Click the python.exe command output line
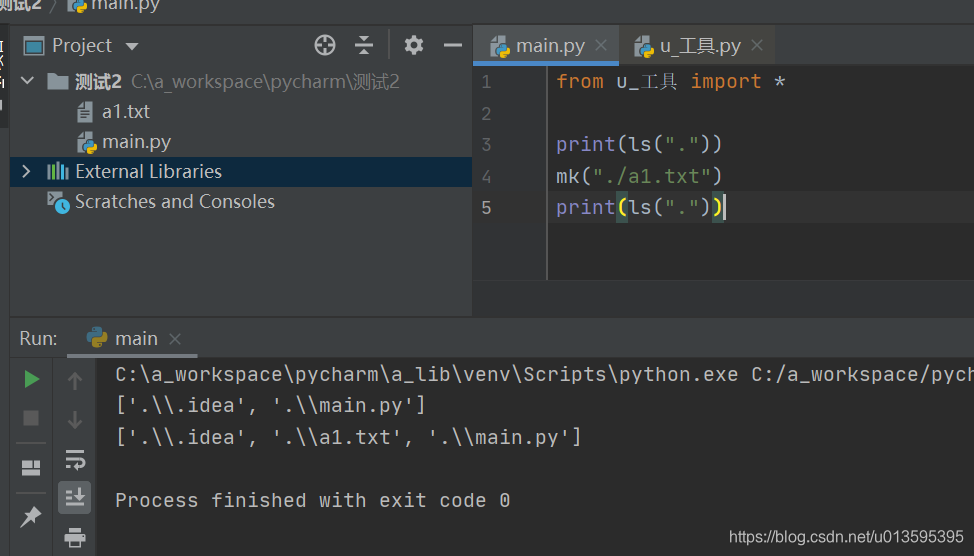This screenshot has width=974, height=556. [544, 375]
